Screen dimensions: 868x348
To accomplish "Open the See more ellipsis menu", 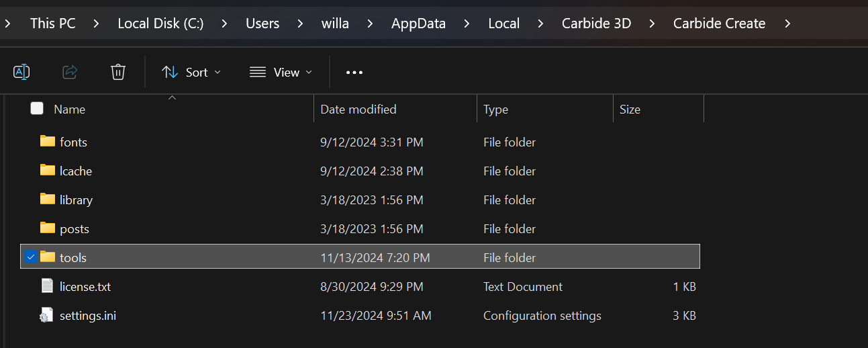I will click(x=354, y=72).
